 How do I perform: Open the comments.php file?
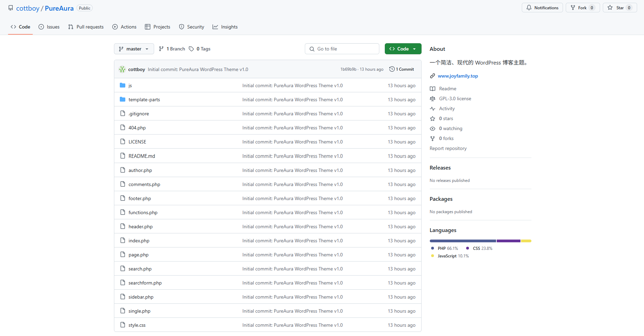[144, 184]
